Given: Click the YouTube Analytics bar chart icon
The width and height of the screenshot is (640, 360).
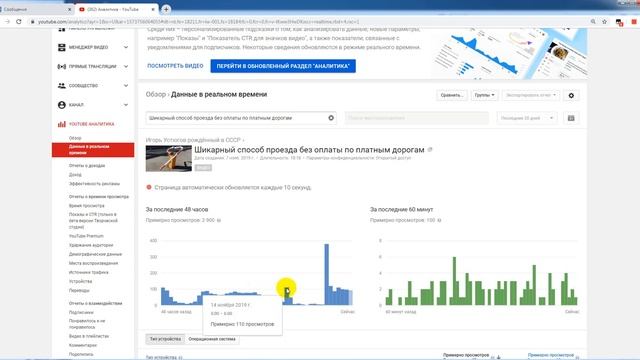Looking at the screenshot, I should pyautogui.click(x=62, y=124).
